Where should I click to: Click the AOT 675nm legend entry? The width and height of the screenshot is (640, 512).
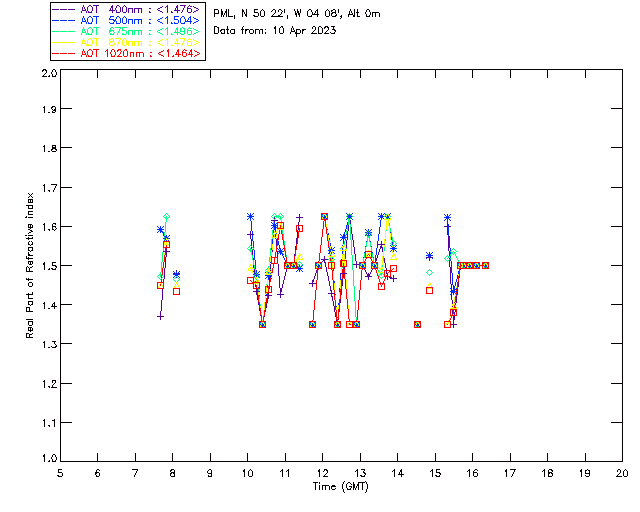tap(126, 31)
